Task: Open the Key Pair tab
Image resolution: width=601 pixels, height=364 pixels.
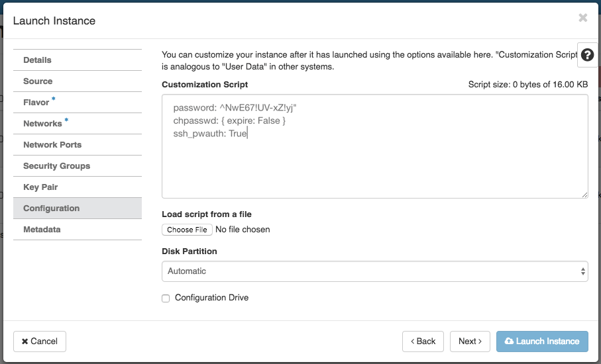Action: pyautogui.click(x=78, y=187)
